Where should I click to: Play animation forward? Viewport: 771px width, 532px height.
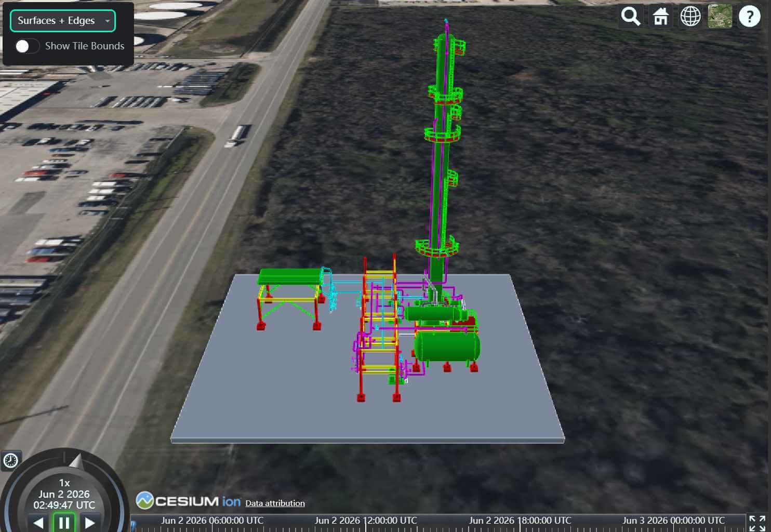pos(89,523)
